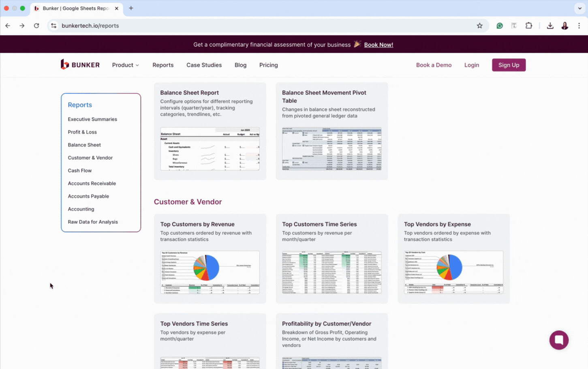Go back with the browser back arrow
The height and width of the screenshot is (369, 588).
8,26
